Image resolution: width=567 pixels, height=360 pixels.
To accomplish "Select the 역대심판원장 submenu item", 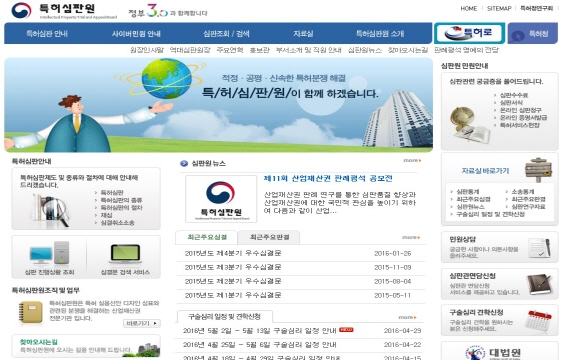I will tap(190, 50).
